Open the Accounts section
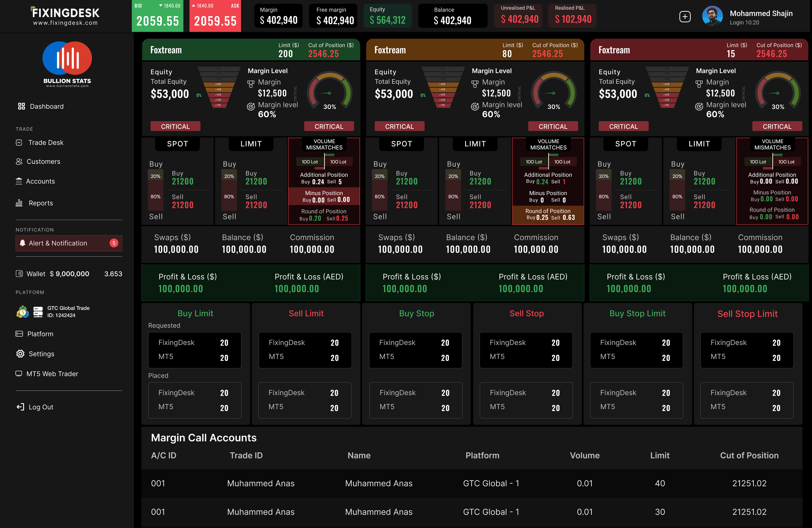This screenshot has width=812, height=528. (41, 181)
